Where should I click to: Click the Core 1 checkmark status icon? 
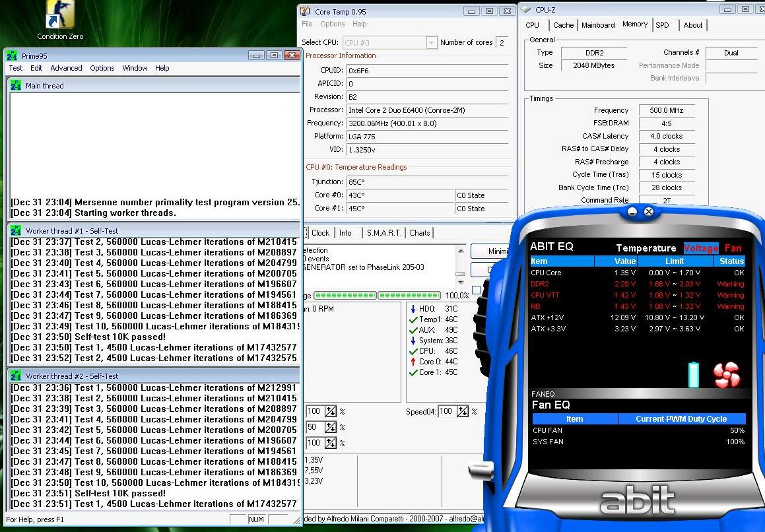tap(413, 372)
